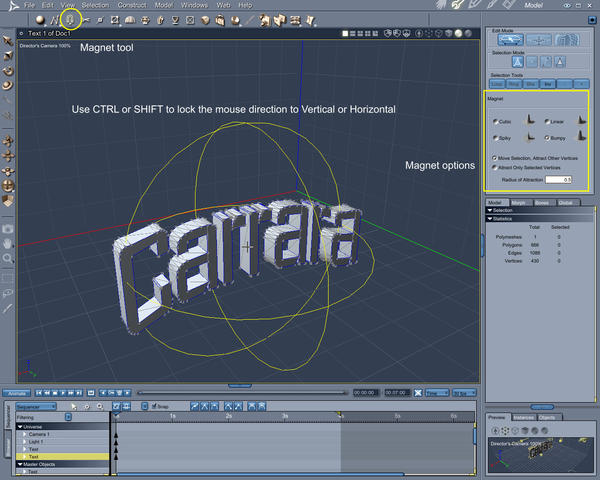The image size is (600, 480).
Task: Click the scissors cut tool icon
Action: (x=86, y=19)
